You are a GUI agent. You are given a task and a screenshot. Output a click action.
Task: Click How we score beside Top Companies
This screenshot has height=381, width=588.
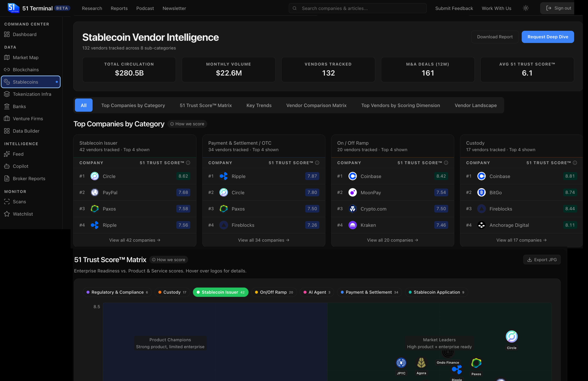tap(187, 124)
